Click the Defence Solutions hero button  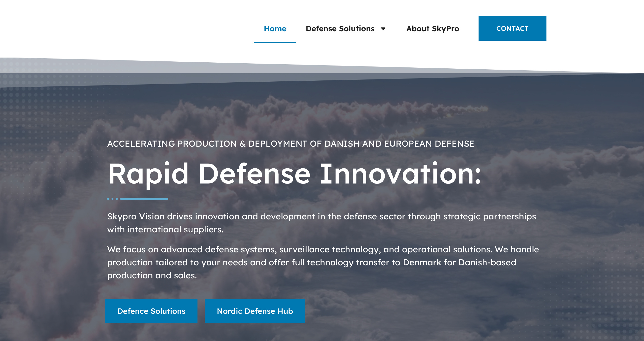[x=151, y=311]
